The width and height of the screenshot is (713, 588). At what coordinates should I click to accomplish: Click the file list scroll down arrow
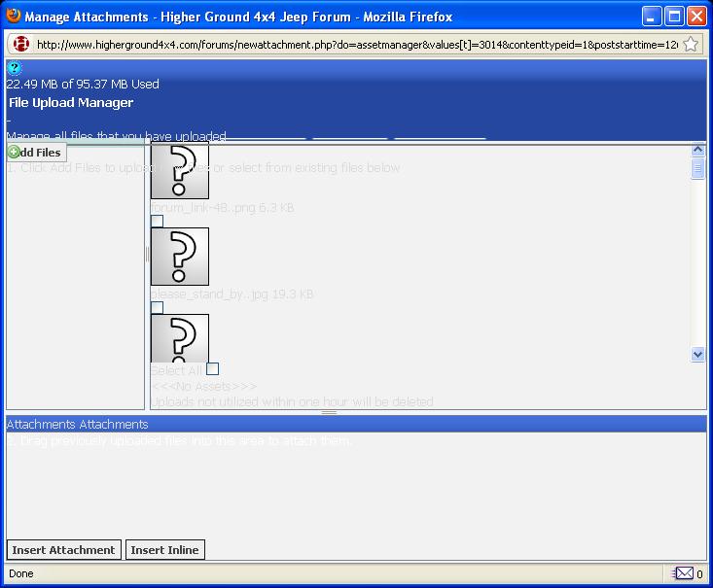(697, 355)
